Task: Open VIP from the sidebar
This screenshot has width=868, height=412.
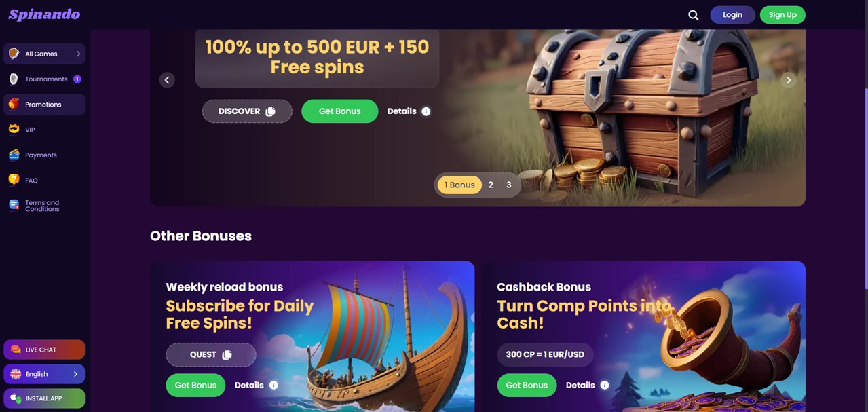Action: (x=44, y=130)
